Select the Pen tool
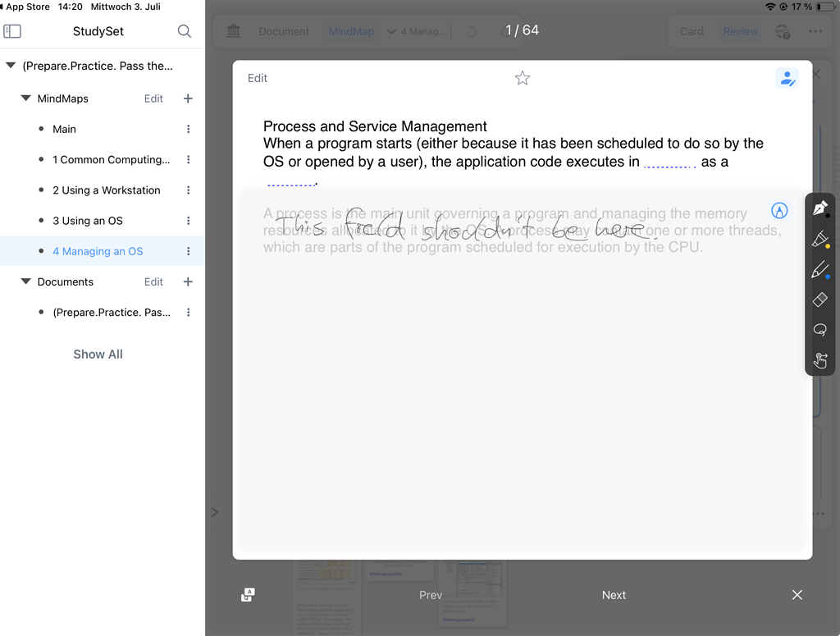 tap(819, 207)
